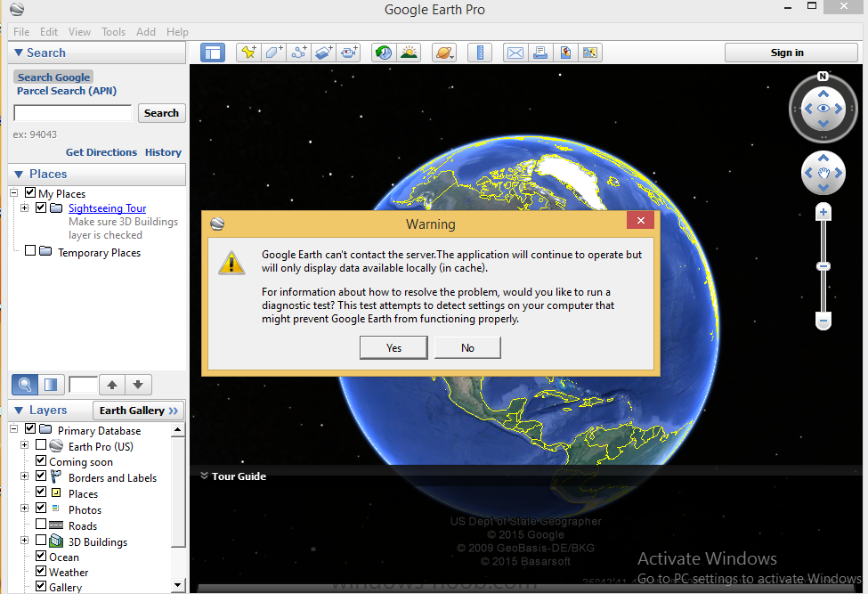Open the View menu

(80, 31)
